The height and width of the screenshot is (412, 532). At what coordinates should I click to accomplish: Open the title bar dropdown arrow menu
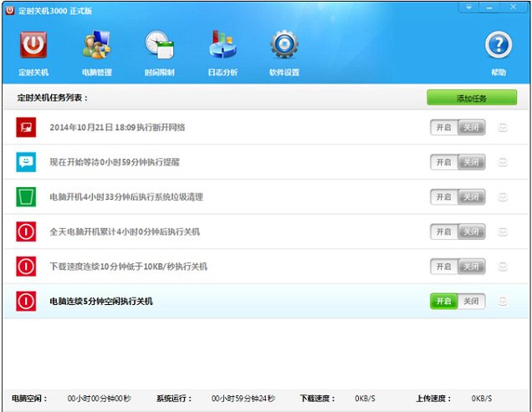469,8
